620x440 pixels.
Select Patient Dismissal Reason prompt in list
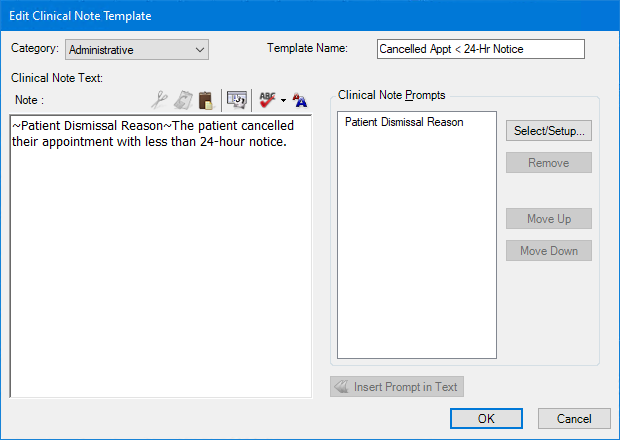pyautogui.click(x=404, y=122)
